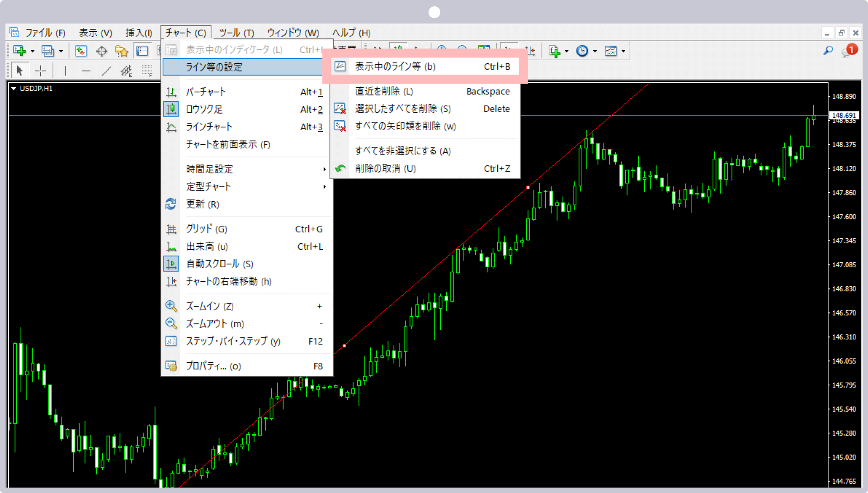
Task: Open the ヘルプ (H) menu
Action: 351,33
